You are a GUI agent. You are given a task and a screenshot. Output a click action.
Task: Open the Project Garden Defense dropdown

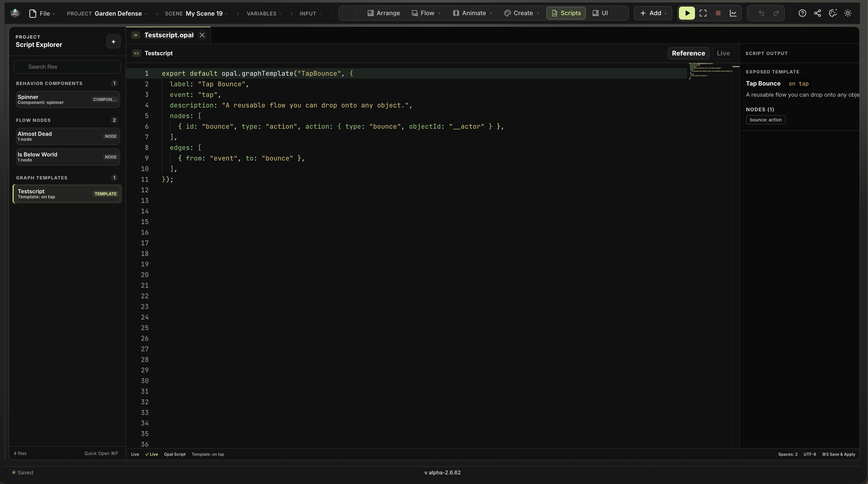click(x=106, y=13)
